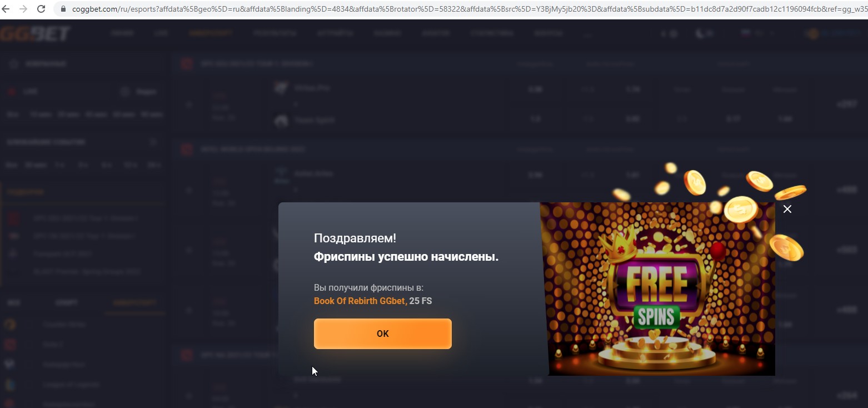Reload the page with the refresh icon
The image size is (868, 408).
click(41, 9)
